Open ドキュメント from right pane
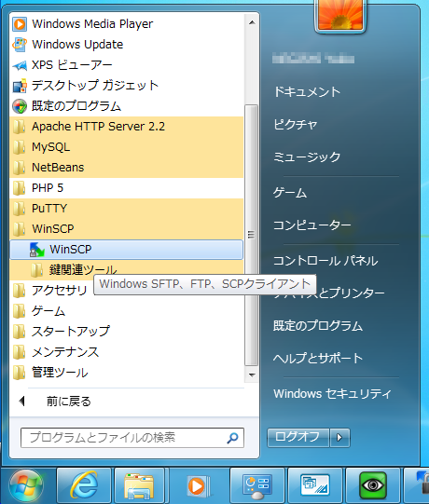429x504 pixels. click(307, 92)
